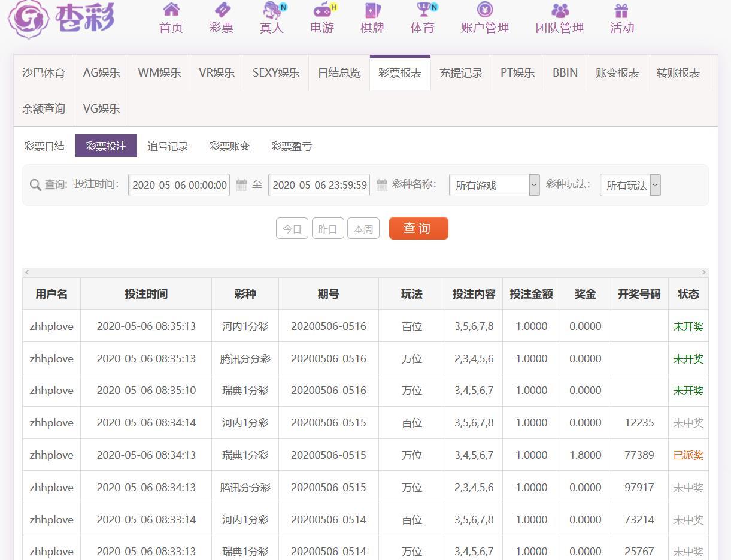Click the 昨日 quick date button
The width and height of the screenshot is (731, 560).
pos(327,229)
